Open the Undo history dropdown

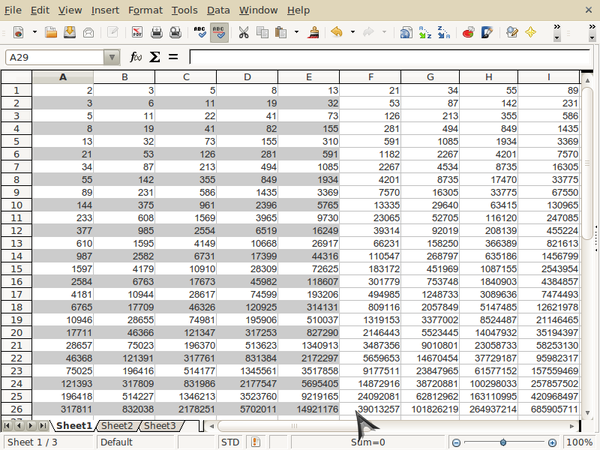click(x=352, y=33)
